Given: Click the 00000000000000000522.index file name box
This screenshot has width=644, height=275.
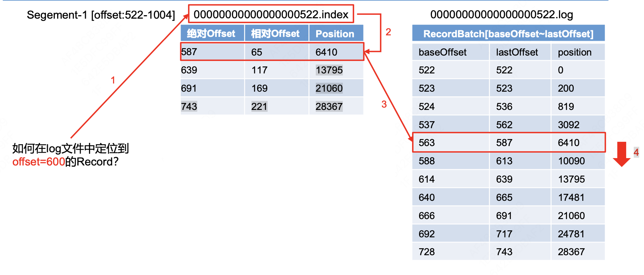Looking at the screenshot, I should pos(271,14).
